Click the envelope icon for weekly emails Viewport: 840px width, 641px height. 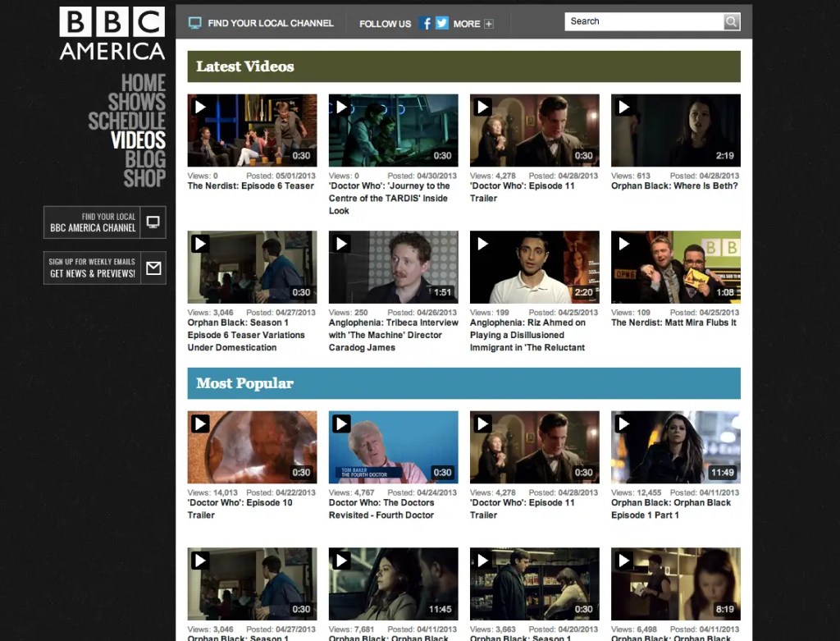153,268
